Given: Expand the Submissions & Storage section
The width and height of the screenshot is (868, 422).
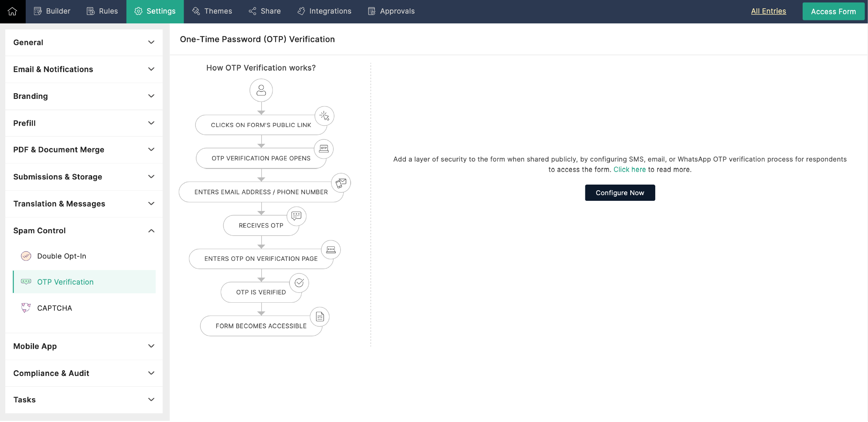Looking at the screenshot, I should point(84,177).
